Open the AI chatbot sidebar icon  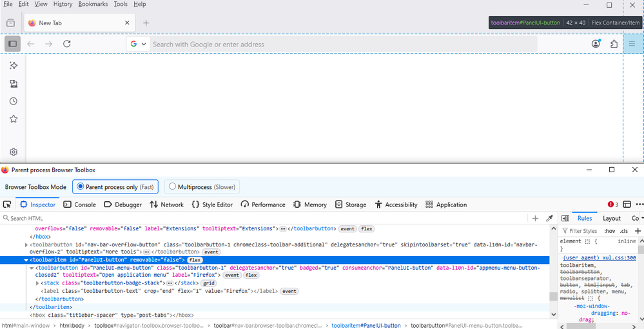[x=14, y=66]
